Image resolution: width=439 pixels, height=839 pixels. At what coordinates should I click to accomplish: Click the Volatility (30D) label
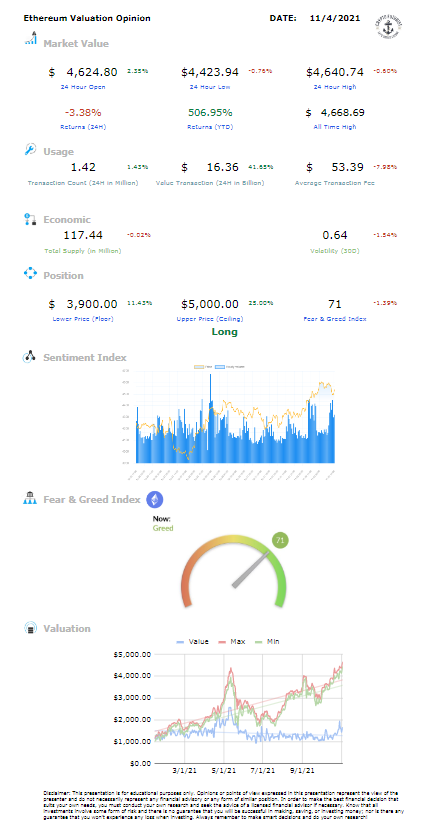click(335, 250)
